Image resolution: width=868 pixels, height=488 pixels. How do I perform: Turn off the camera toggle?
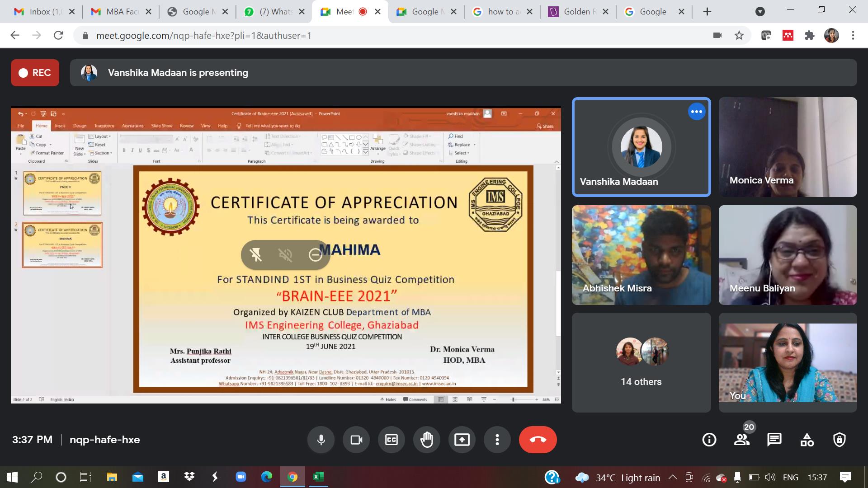[356, 440]
